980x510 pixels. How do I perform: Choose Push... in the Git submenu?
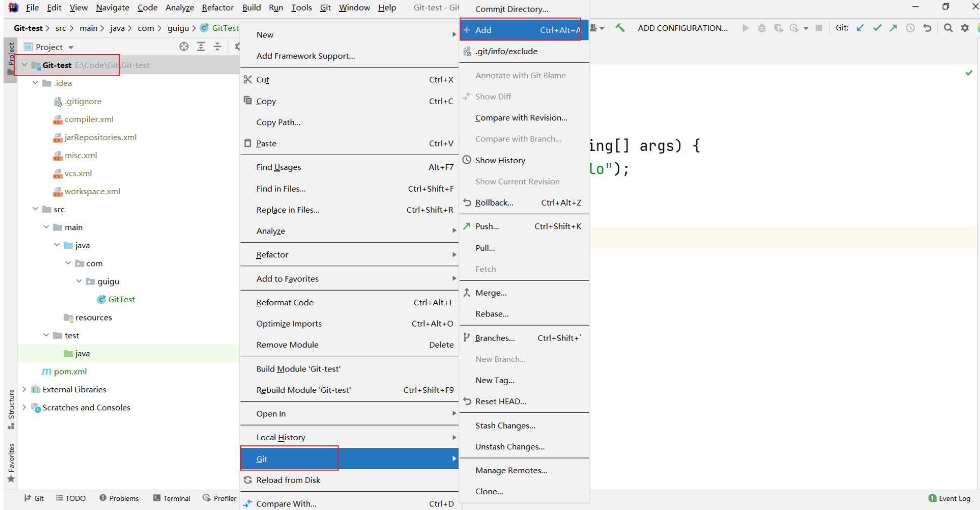(x=524, y=226)
